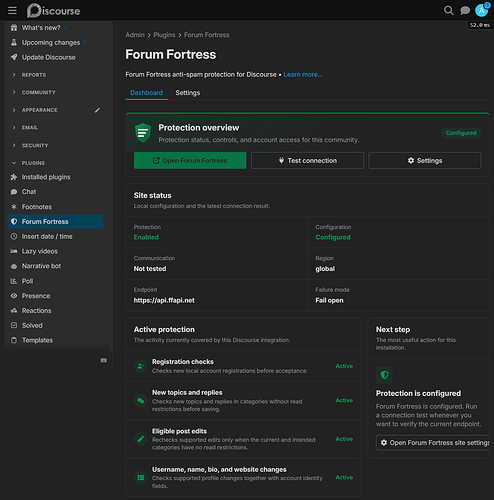Screen dimensions: 494x500
Task: Switch to the Settings tab
Action: pyautogui.click(x=188, y=93)
